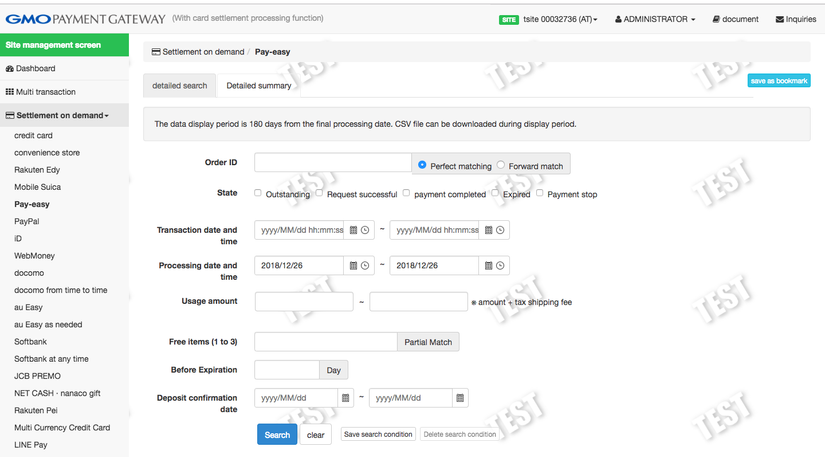Open the ADMINISTRATOR user dropdown
The width and height of the screenshot is (825, 457).
click(x=654, y=19)
